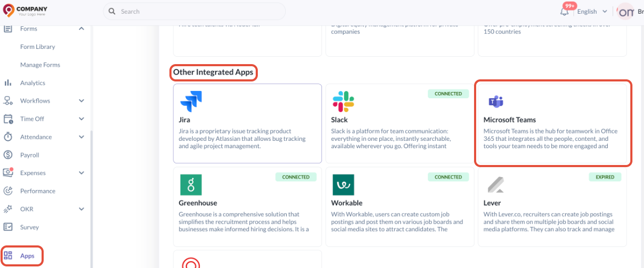Click the Jira logo
This screenshot has width=644, height=268.
click(x=191, y=101)
